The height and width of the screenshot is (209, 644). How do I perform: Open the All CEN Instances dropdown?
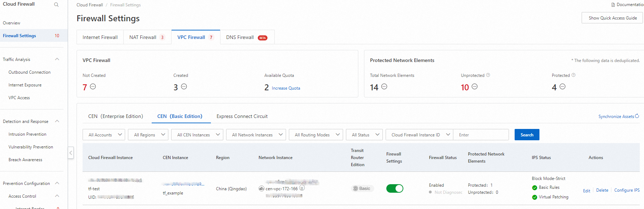pos(197,135)
